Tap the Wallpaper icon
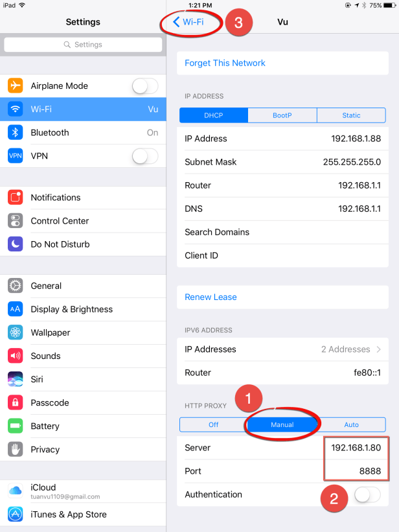Screen dimensions: 399x532 (16, 332)
